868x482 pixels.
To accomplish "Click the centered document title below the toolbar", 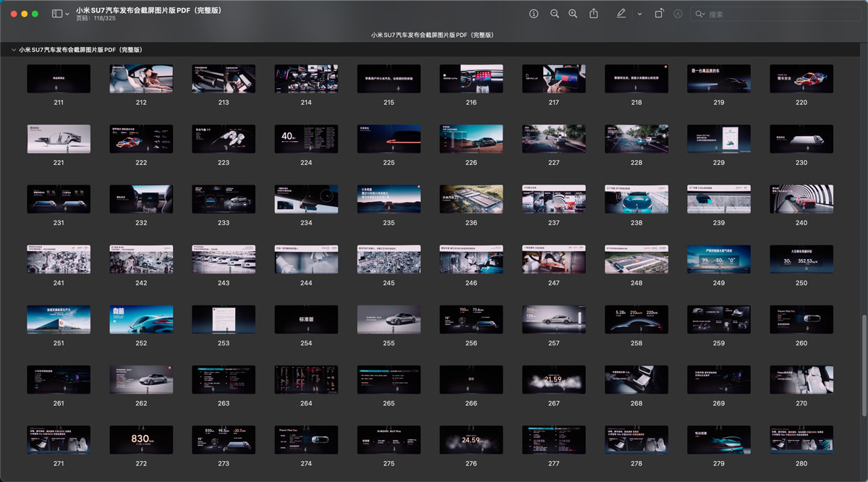I will coord(433,35).
